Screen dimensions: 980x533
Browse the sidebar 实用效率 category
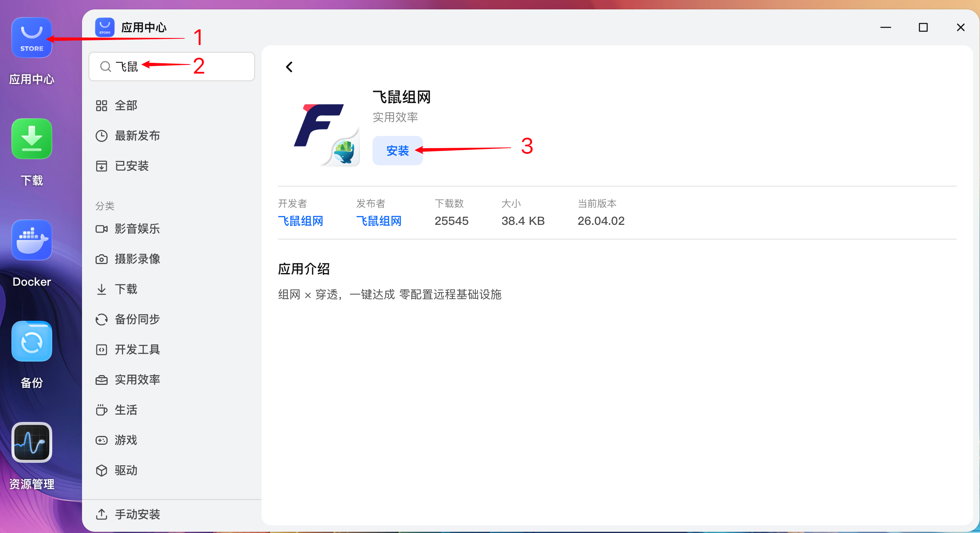[172, 380]
